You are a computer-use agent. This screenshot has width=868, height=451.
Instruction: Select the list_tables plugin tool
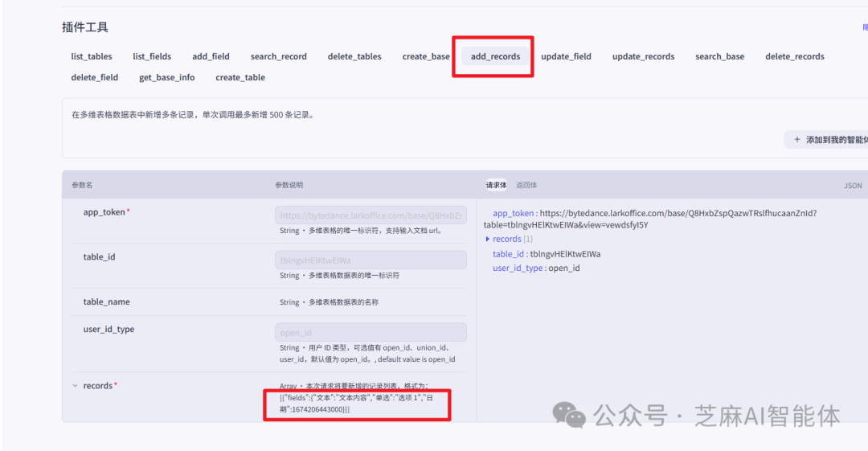(92, 56)
